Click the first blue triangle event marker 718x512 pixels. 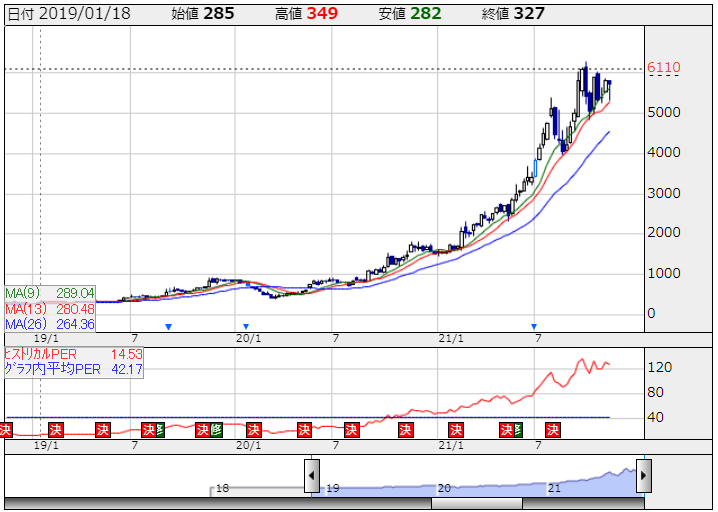point(168,327)
